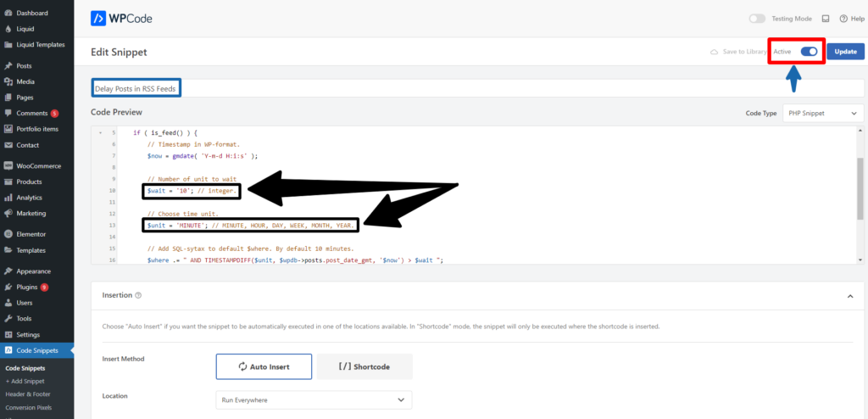Click the Plugins plug icon
Image resolution: width=868 pixels, height=419 pixels.
coord(8,287)
